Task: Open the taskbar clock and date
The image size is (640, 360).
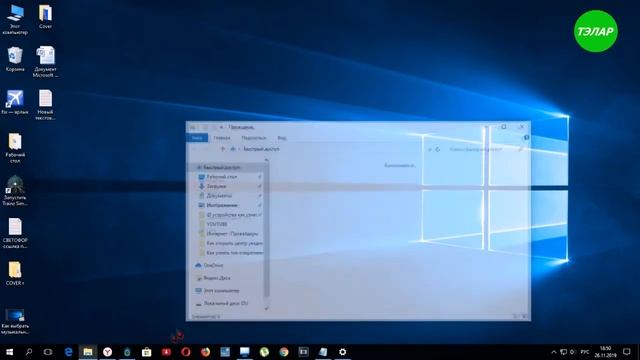Action: click(606, 352)
